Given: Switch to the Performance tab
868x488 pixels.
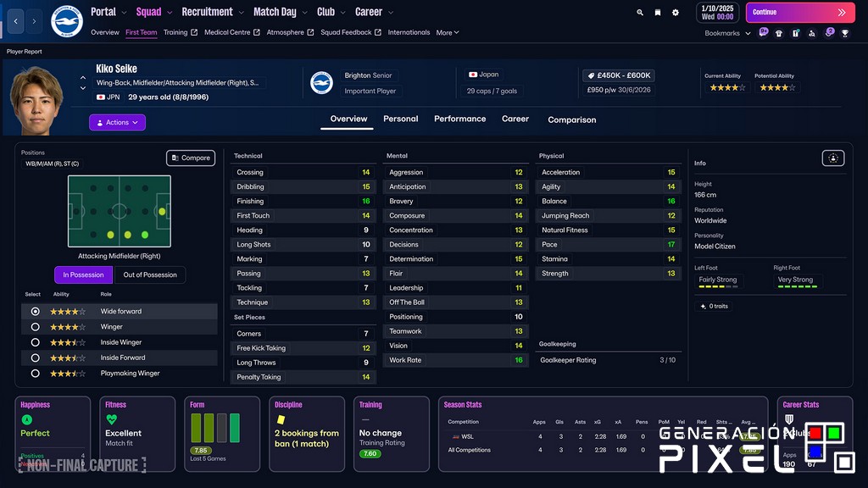Looking at the screenshot, I should (x=459, y=119).
